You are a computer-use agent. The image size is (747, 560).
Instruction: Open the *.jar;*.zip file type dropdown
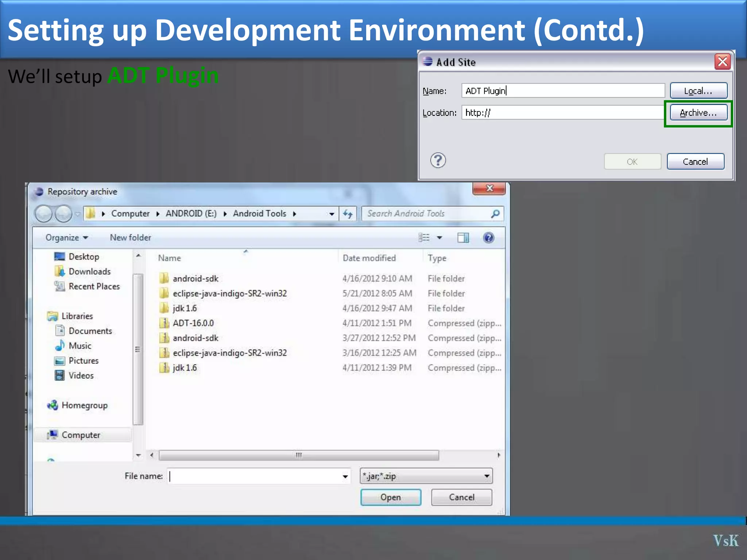(x=426, y=476)
